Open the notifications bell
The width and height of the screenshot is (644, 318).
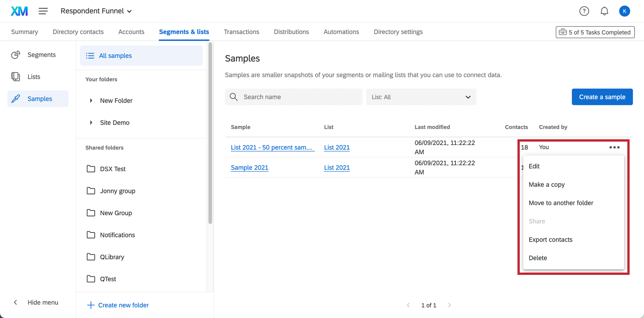[x=604, y=11]
